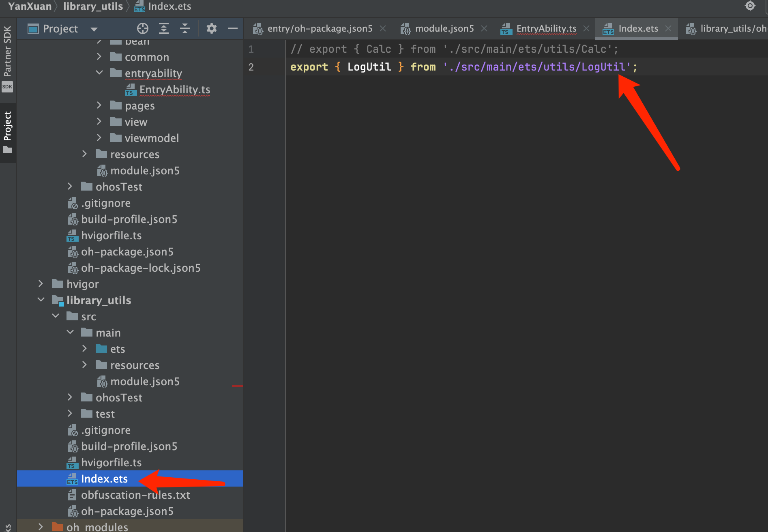This screenshot has width=768, height=532.
Task: Expand the hvigor folder
Action: coord(41,284)
